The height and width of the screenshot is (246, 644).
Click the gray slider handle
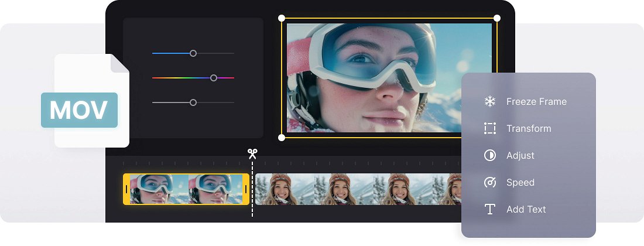tap(193, 102)
